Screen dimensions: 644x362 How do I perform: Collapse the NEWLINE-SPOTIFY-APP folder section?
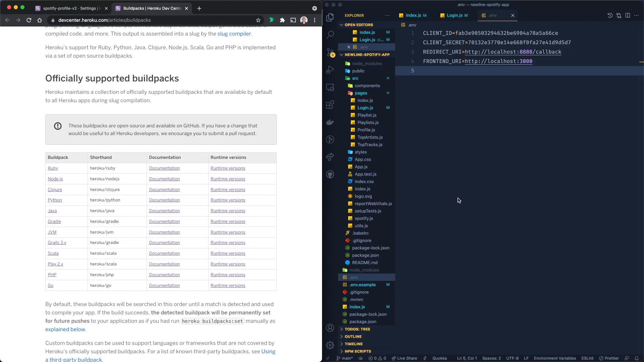click(367, 55)
